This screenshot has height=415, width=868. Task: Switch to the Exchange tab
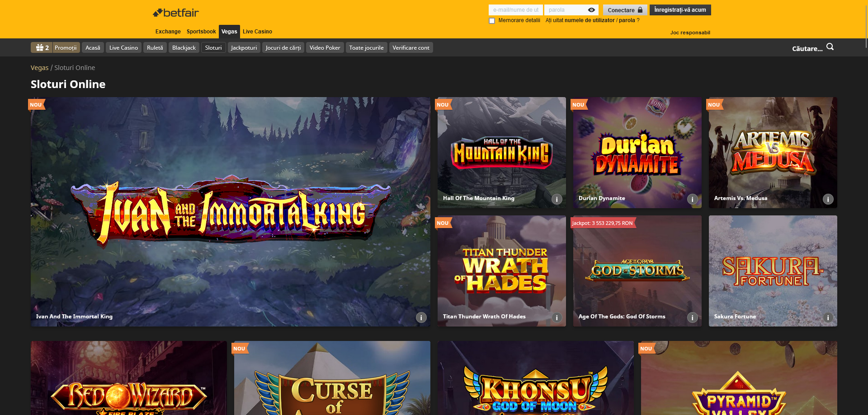[x=168, y=32]
